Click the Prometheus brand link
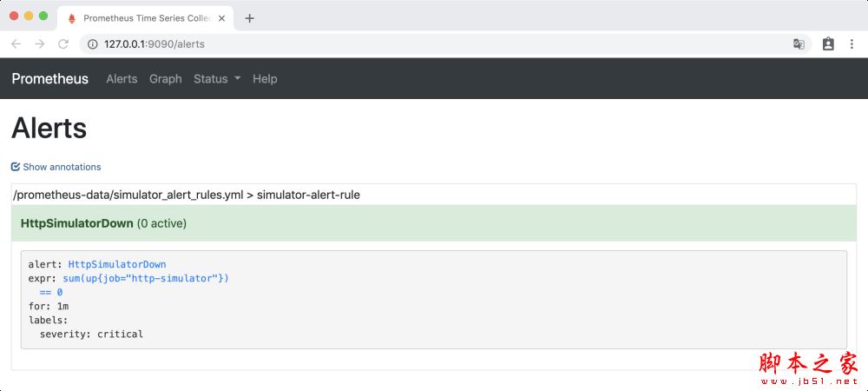868x391 pixels. click(x=49, y=79)
